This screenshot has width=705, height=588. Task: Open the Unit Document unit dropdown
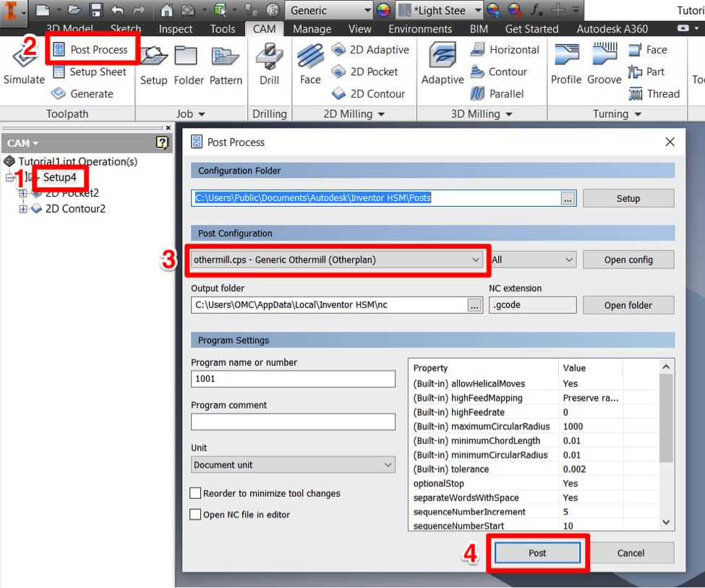[x=293, y=465]
